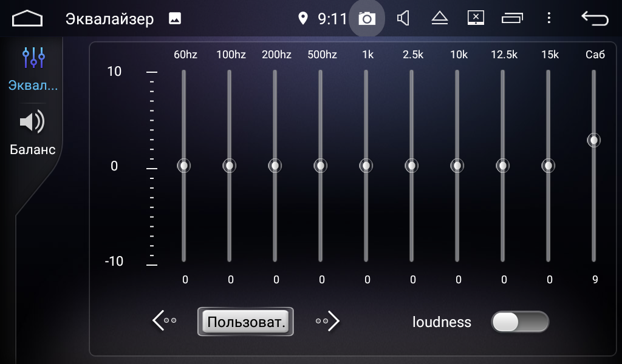Open recent apps icon

click(512, 18)
